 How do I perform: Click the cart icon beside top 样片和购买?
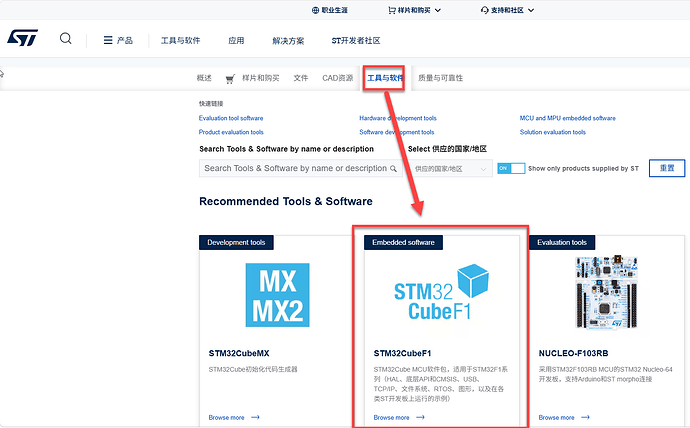pyautogui.click(x=392, y=10)
